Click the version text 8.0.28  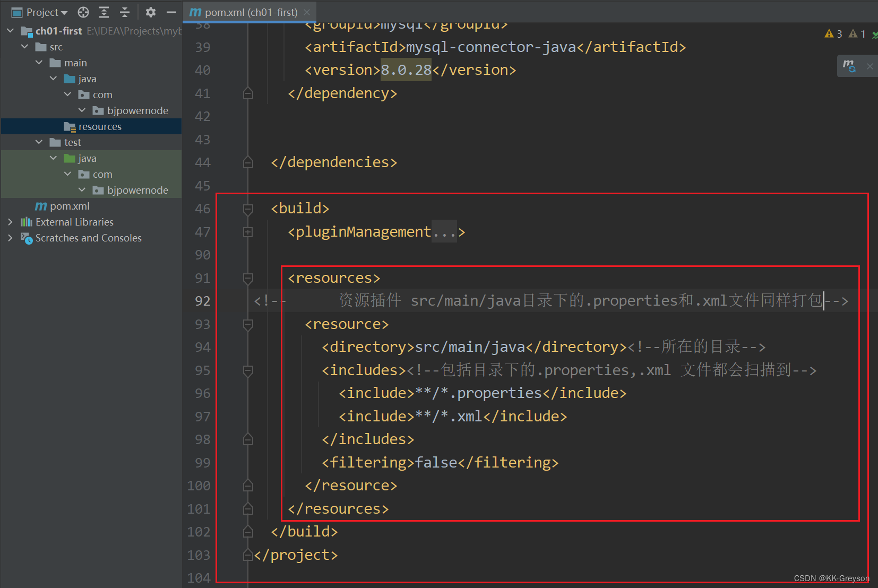coord(407,70)
